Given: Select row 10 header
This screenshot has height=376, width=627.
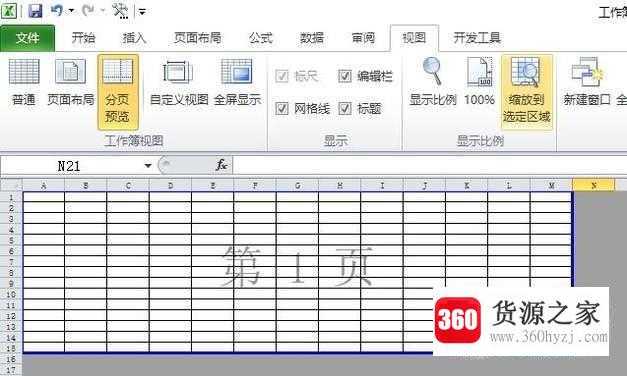Looking at the screenshot, I should coord(11,294).
